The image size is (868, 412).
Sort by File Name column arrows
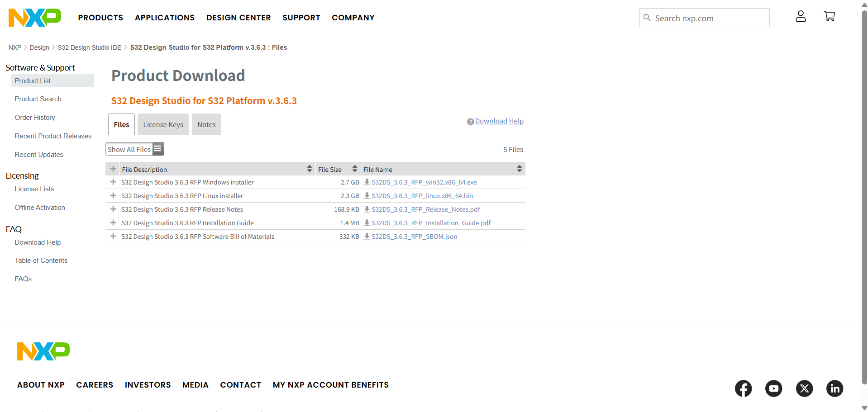coord(520,169)
